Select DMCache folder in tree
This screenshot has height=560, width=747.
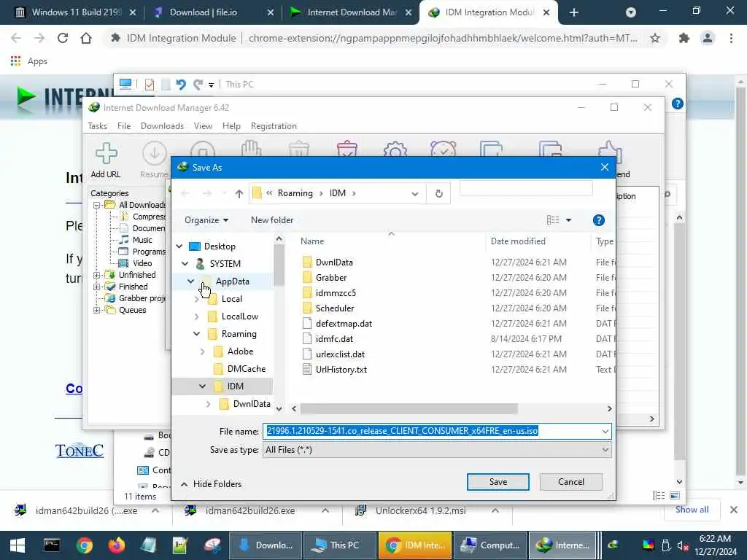coord(246,369)
